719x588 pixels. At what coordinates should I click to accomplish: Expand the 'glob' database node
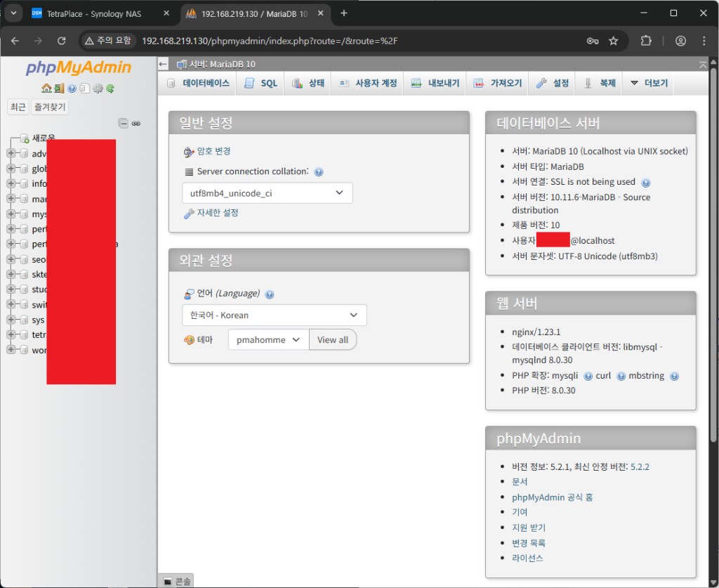click(11, 169)
